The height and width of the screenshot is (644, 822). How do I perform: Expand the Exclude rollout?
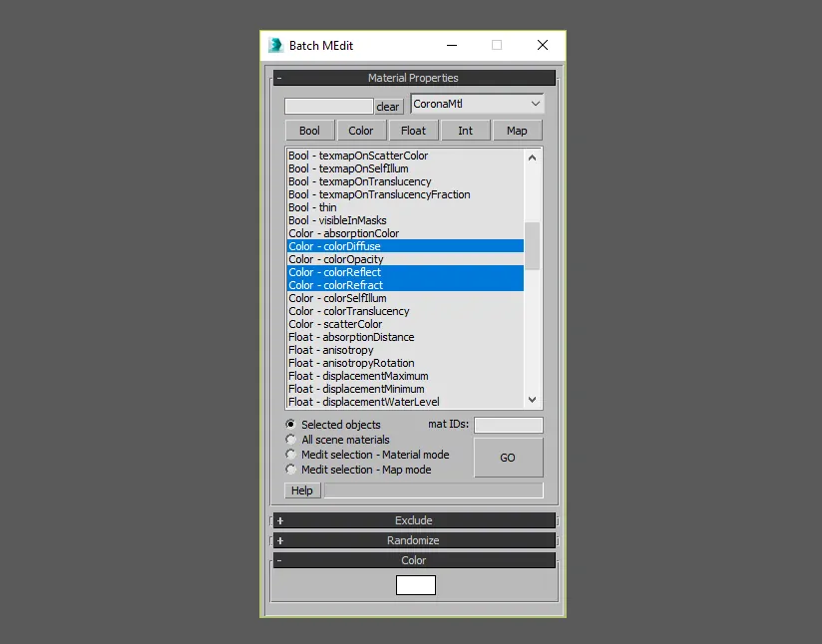tap(413, 520)
